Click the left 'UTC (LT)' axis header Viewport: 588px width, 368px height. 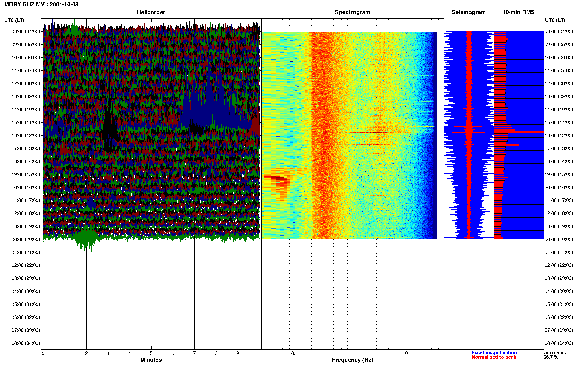pyautogui.click(x=14, y=20)
